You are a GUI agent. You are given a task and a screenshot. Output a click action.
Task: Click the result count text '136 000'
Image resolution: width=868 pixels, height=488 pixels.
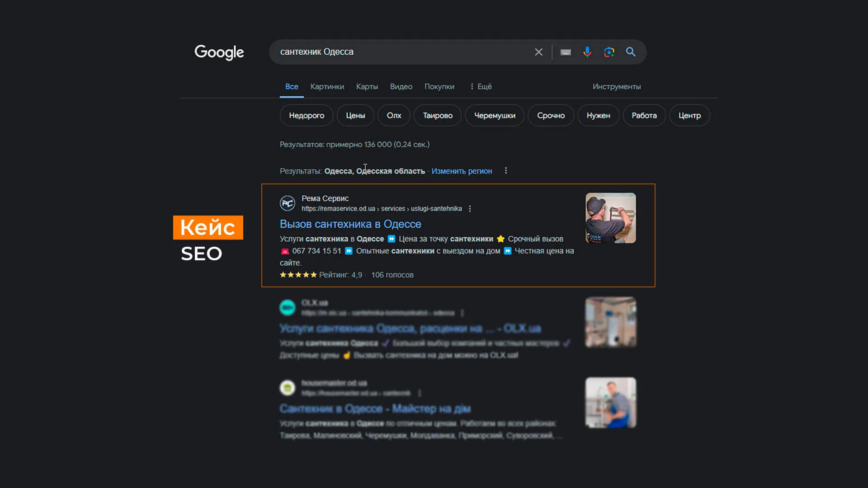(378, 145)
